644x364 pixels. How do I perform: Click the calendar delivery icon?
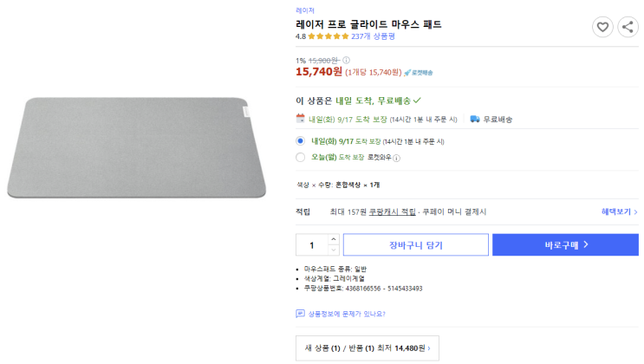coord(300,119)
